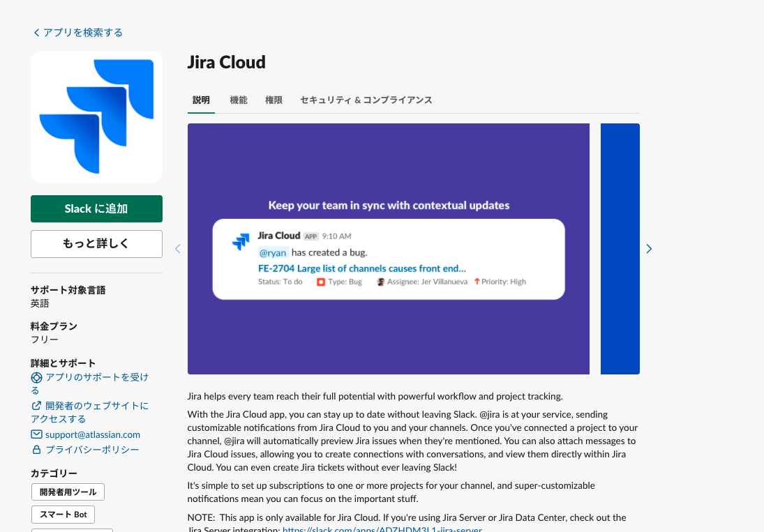Switch to the 権限 tab
Viewport: 764px width, 532px height.
coord(274,100)
